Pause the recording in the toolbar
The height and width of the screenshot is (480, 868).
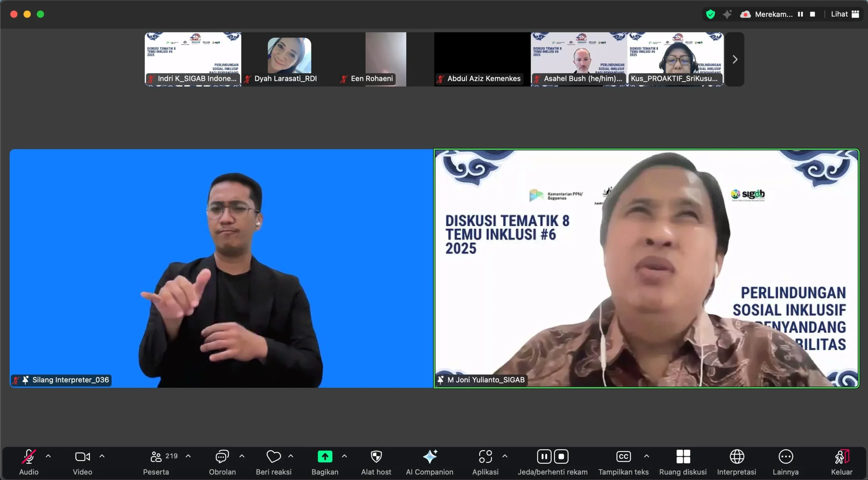point(544,457)
